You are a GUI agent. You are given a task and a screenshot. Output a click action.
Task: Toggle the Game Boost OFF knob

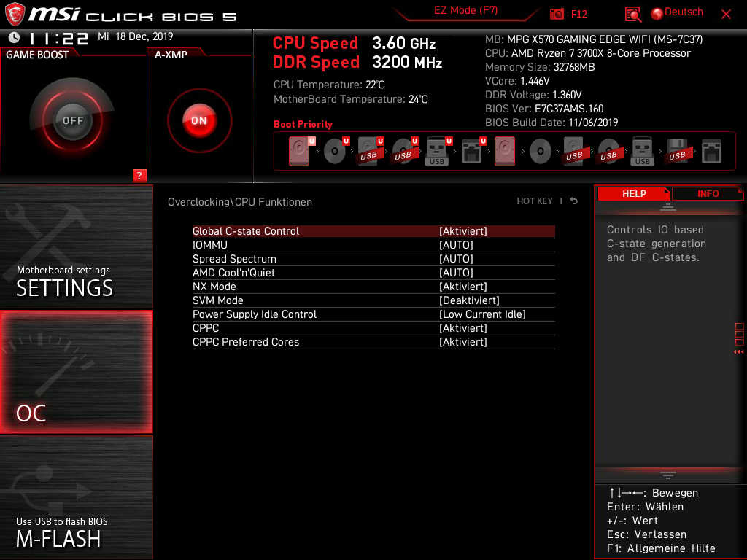(72, 120)
